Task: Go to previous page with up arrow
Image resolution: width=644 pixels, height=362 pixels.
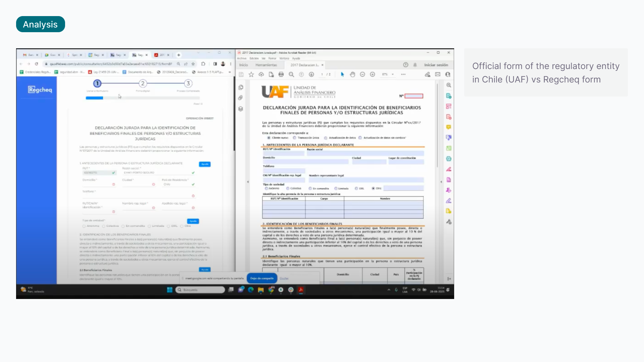Action: (301, 74)
